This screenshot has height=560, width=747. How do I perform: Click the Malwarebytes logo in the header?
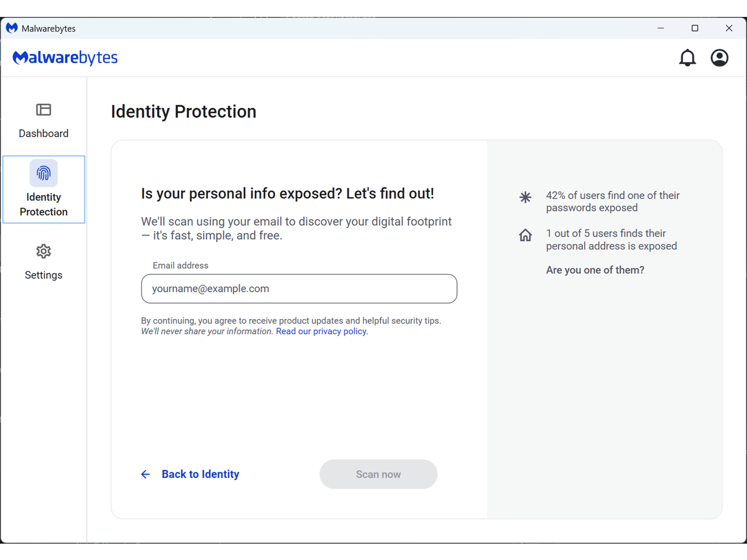pyautogui.click(x=65, y=58)
